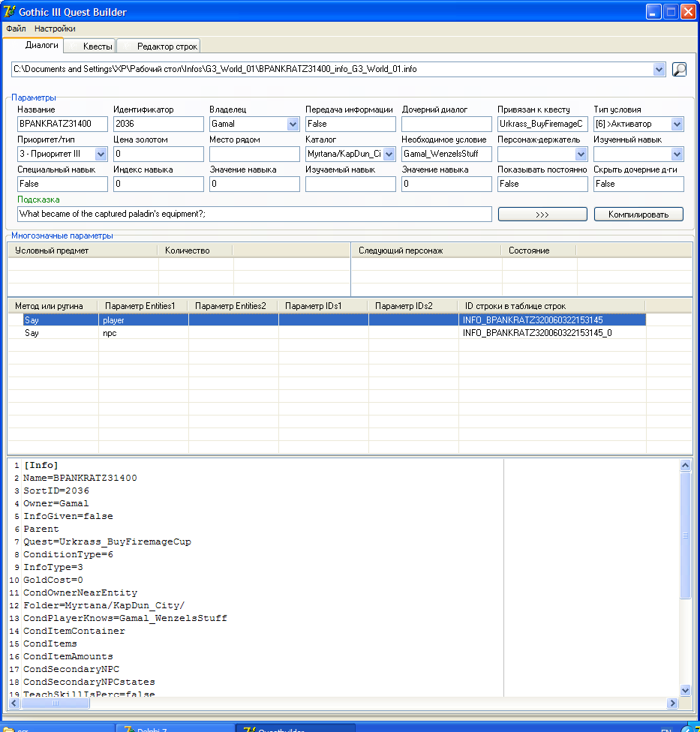Click the code line Owner=Gamal

click(x=56, y=503)
